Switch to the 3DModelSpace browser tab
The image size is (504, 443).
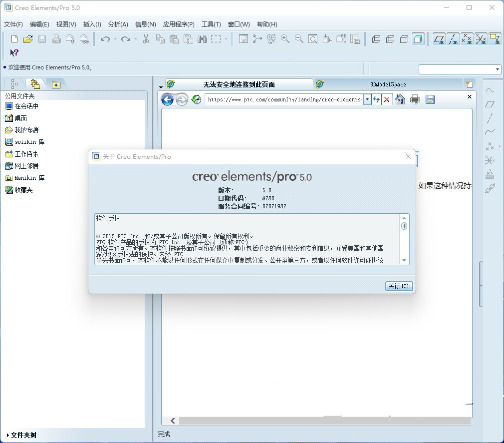coord(388,84)
